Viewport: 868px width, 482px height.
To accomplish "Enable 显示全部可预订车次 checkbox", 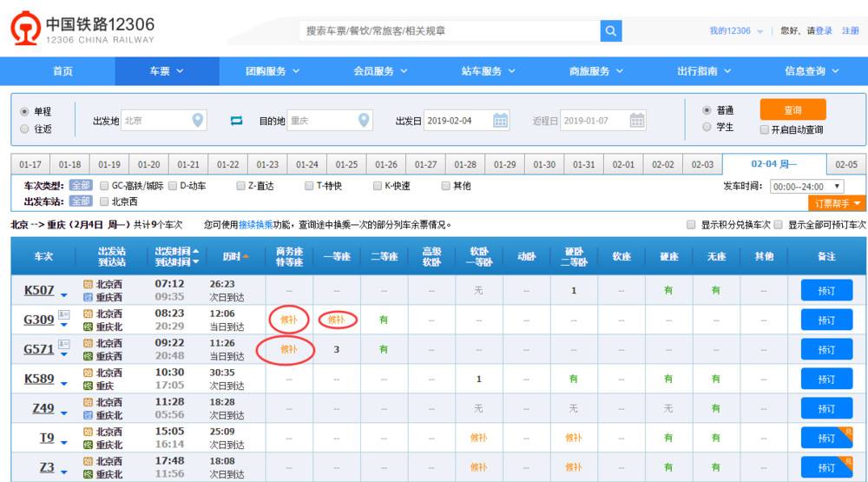I will pos(779,224).
